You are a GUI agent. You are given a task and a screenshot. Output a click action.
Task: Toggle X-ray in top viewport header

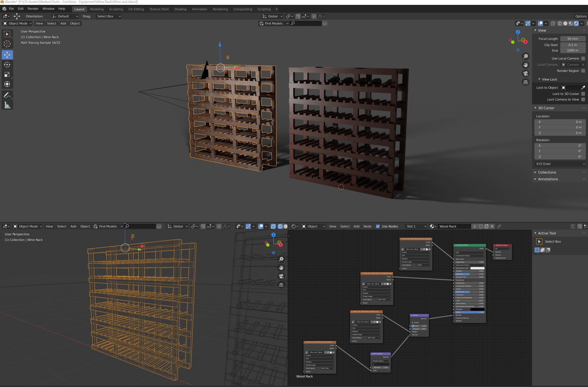click(553, 23)
